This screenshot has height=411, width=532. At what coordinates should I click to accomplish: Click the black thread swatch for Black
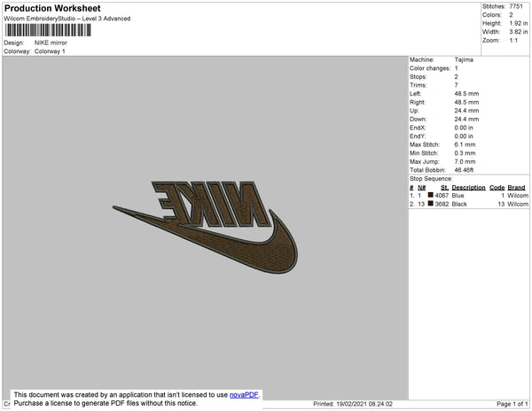[x=430, y=204]
